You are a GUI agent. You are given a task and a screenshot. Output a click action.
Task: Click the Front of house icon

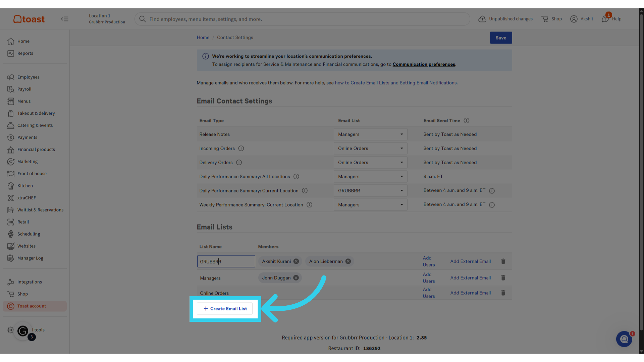point(11,174)
